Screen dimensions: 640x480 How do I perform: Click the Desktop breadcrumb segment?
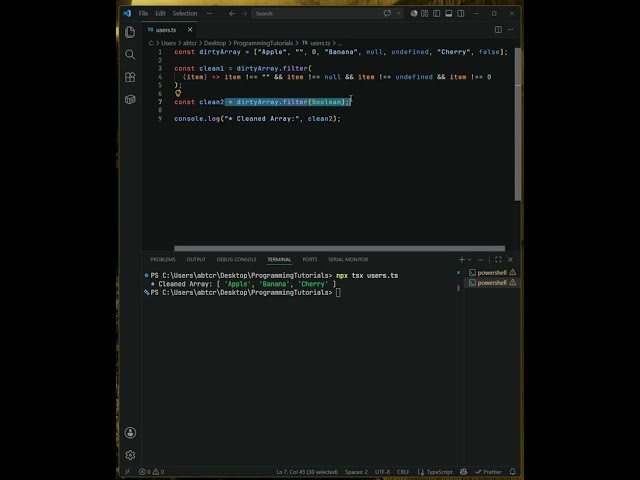coord(215,43)
